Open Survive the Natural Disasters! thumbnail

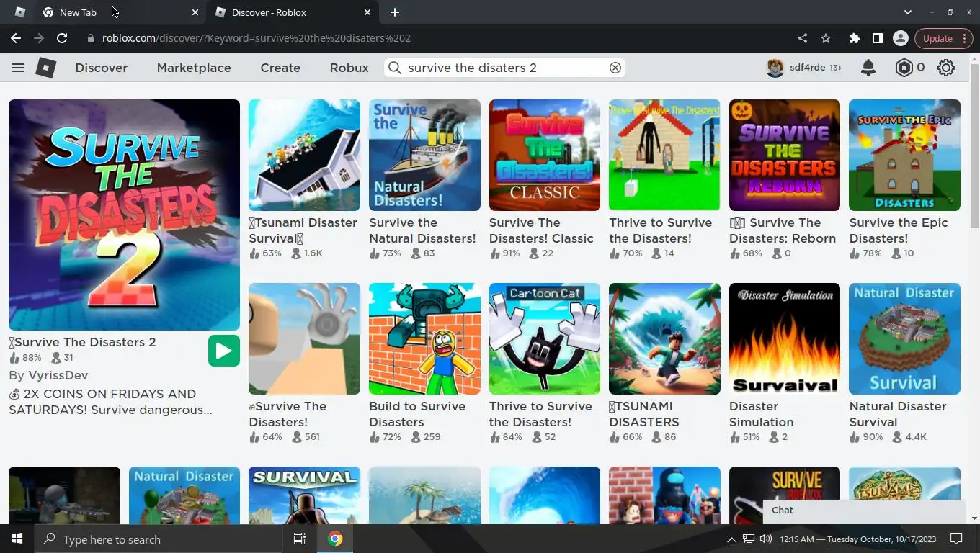pyautogui.click(x=424, y=155)
